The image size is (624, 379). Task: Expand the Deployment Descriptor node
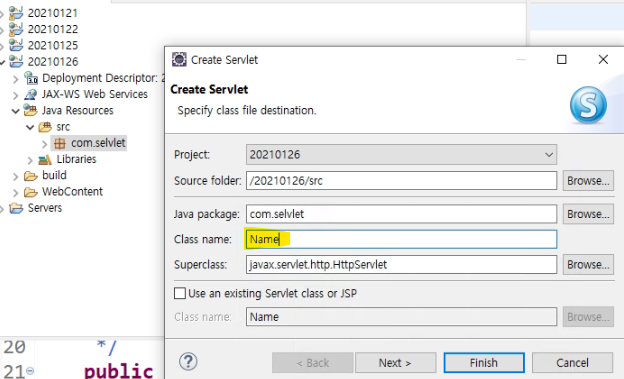pyautogui.click(x=16, y=79)
